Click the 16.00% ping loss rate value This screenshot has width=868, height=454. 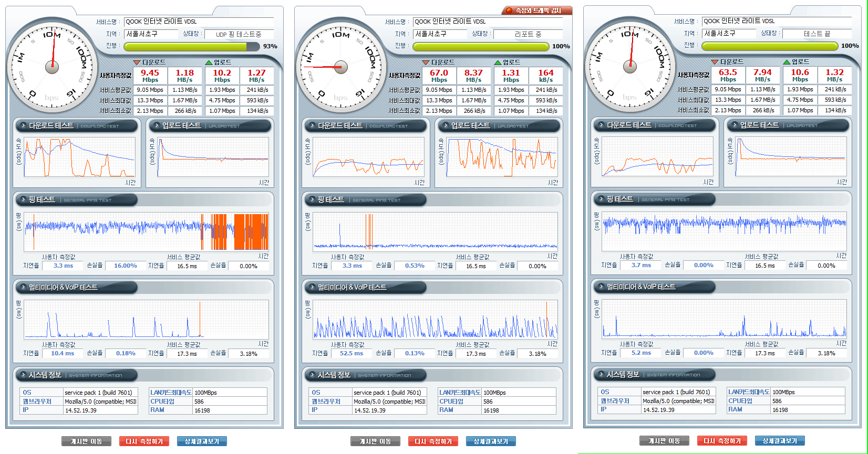pos(126,266)
